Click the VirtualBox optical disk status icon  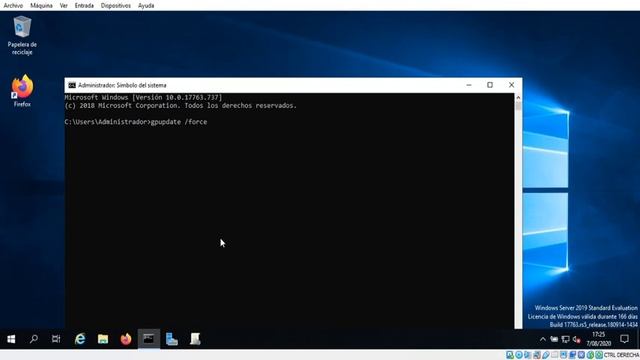pos(519,355)
